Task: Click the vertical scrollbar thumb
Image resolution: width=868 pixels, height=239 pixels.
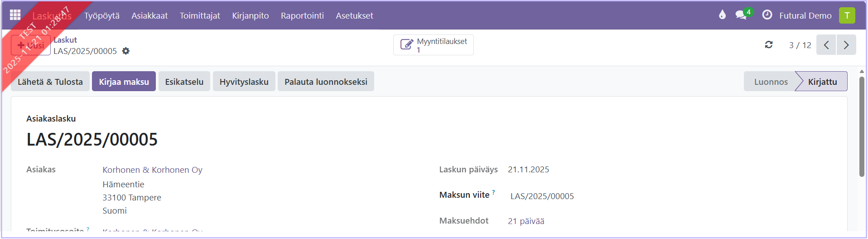Action: coord(862,127)
